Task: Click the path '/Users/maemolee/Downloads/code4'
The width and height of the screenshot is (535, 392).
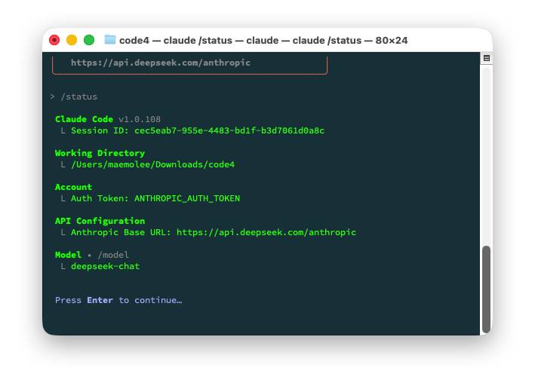Action: click(x=153, y=164)
